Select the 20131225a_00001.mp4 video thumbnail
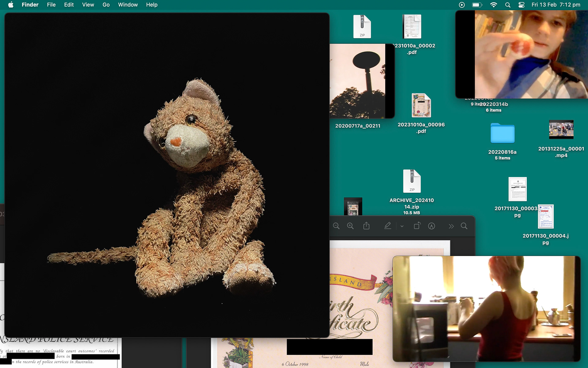The width and height of the screenshot is (588, 368). pos(561,129)
